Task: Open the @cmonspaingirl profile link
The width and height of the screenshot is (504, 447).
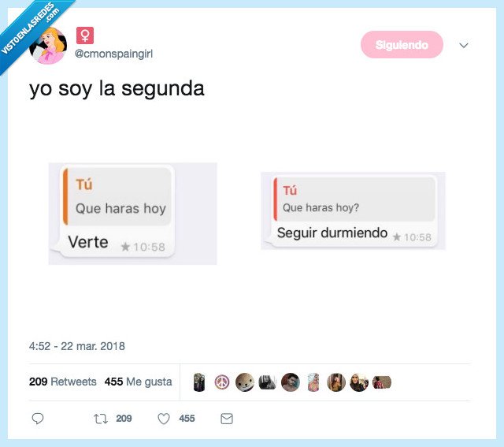Action: coord(113,54)
